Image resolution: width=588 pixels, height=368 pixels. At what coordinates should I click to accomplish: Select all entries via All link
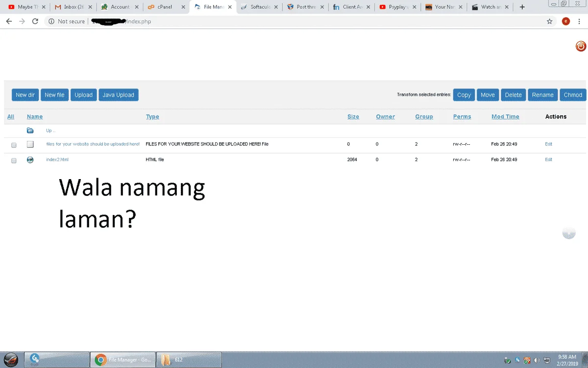pyautogui.click(x=11, y=117)
